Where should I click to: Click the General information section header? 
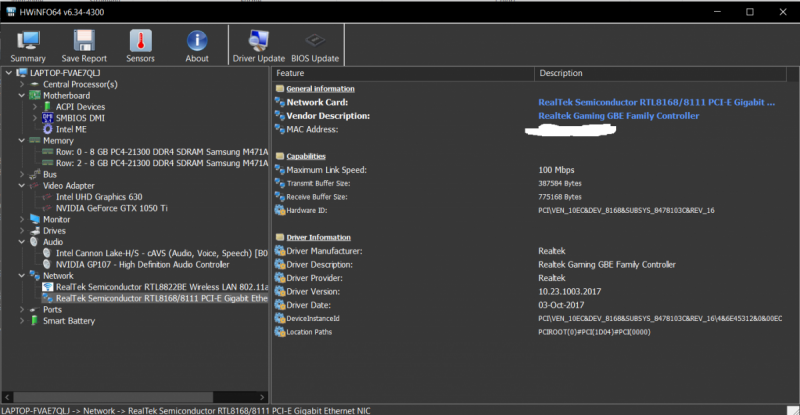tap(320, 89)
